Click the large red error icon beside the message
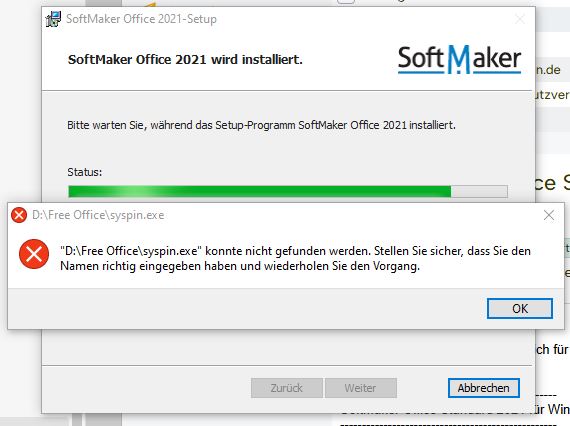The image size is (570, 426). (x=34, y=254)
